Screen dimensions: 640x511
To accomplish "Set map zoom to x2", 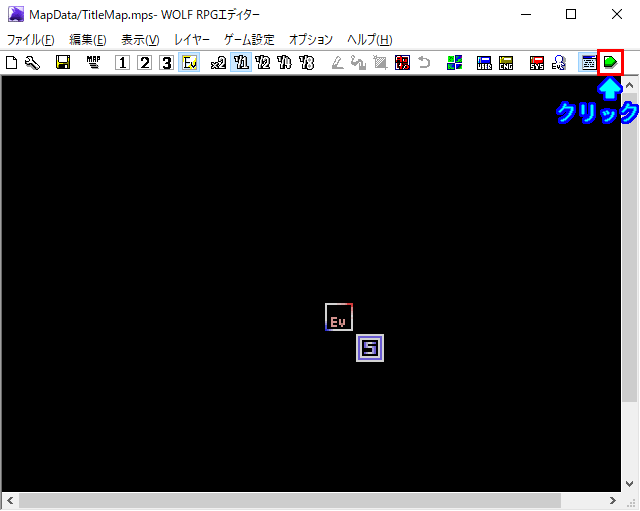I will 218,63.
